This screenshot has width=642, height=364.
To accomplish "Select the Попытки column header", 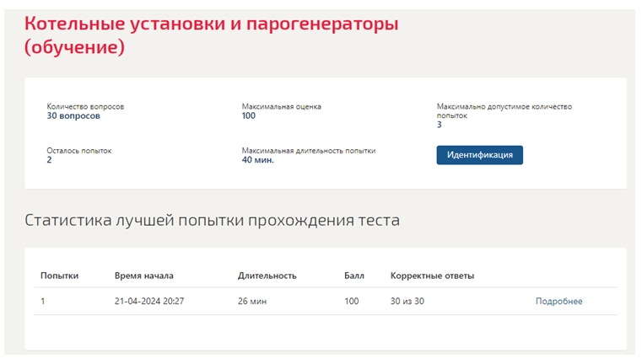I will (59, 276).
